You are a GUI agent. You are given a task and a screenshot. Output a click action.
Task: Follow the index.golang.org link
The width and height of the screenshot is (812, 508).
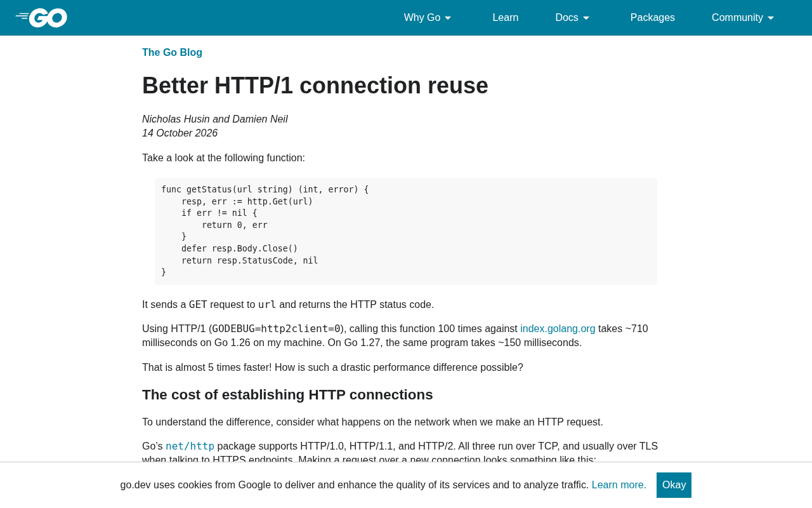pos(558,329)
